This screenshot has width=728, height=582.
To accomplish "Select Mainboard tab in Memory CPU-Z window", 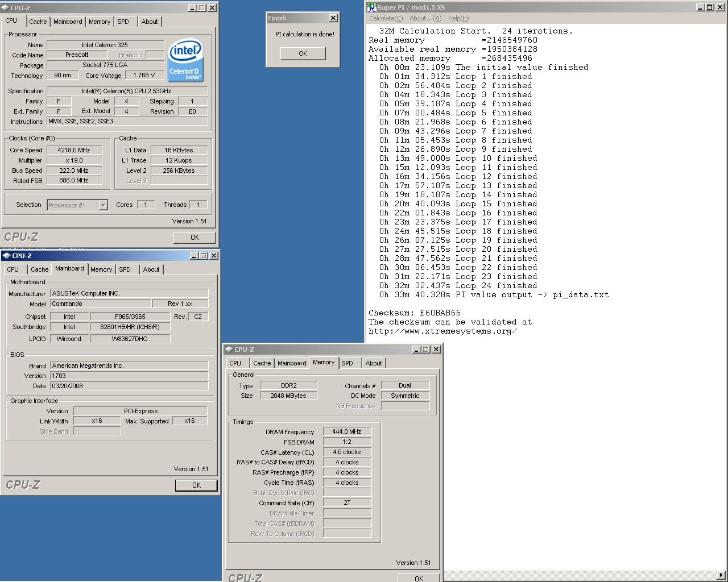I will coord(292,363).
